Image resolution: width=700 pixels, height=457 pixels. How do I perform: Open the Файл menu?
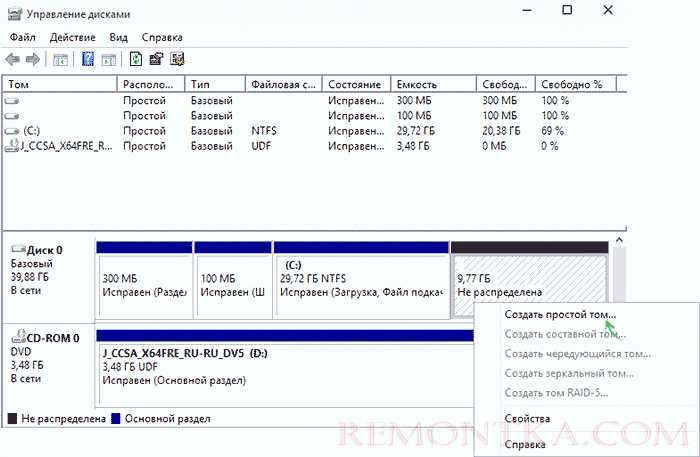click(22, 37)
